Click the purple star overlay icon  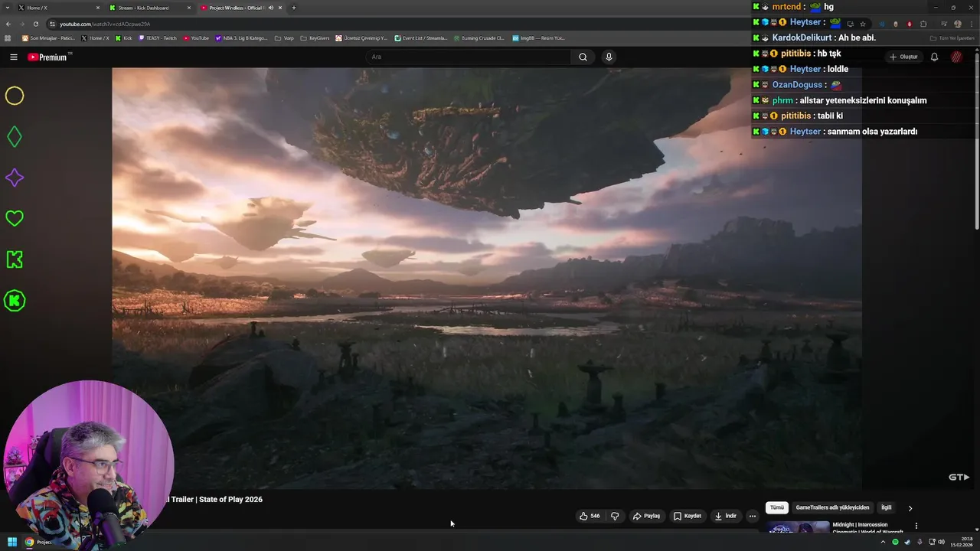tap(15, 178)
